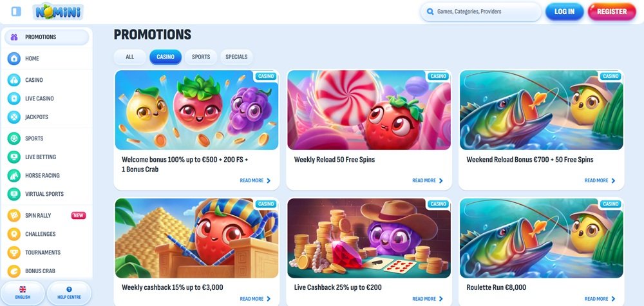The width and height of the screenshot is (644, 306).
Task: Select the Horse Racing icon
Action: click(14, 175)
